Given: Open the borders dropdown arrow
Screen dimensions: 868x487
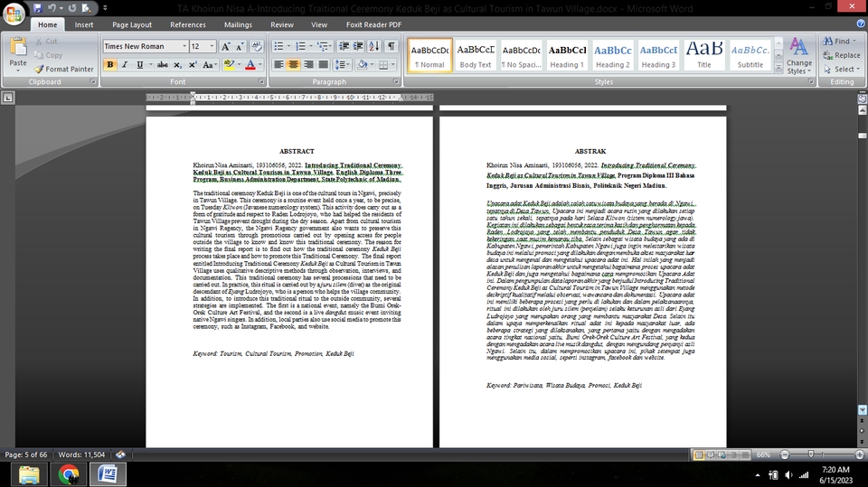Looking at the screenshot, I should click(x=393, y=65).
